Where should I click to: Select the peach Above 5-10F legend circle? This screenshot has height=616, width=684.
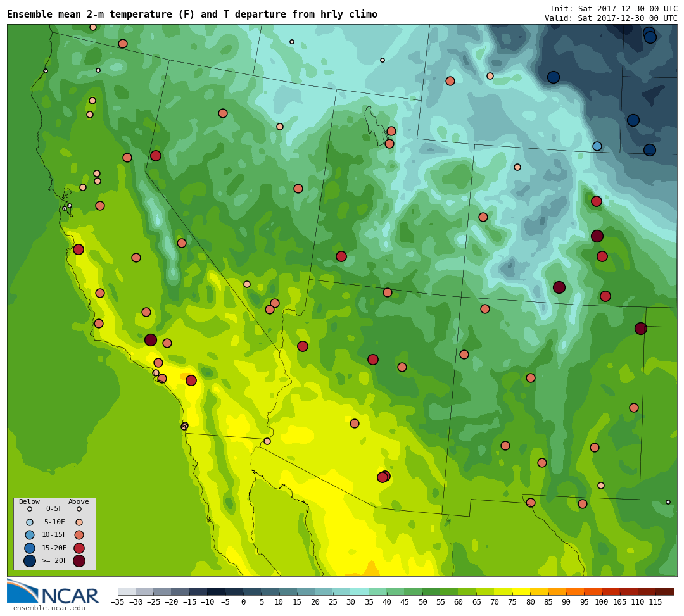(79, 522)
